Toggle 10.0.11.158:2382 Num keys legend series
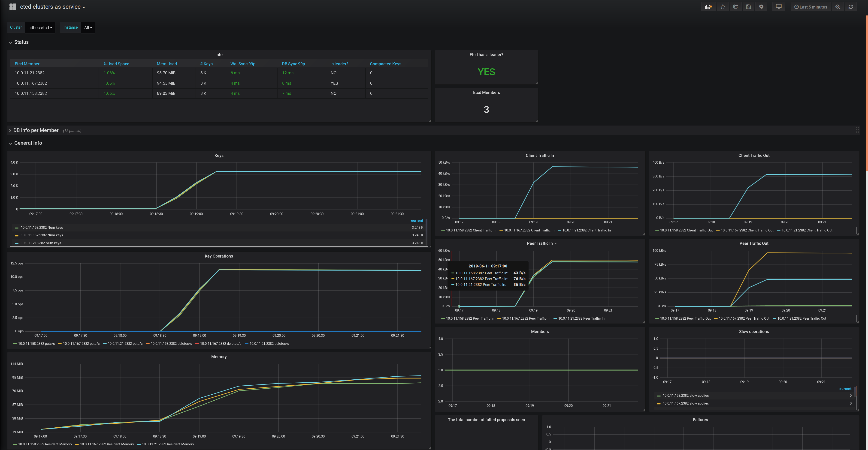Screen dimensions: 868x450 click(x=41, y=228)
